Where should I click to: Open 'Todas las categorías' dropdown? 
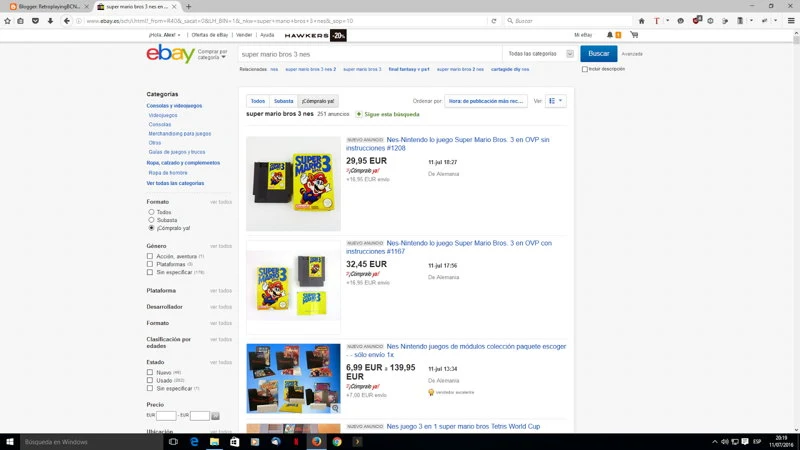tap(535, 54)
